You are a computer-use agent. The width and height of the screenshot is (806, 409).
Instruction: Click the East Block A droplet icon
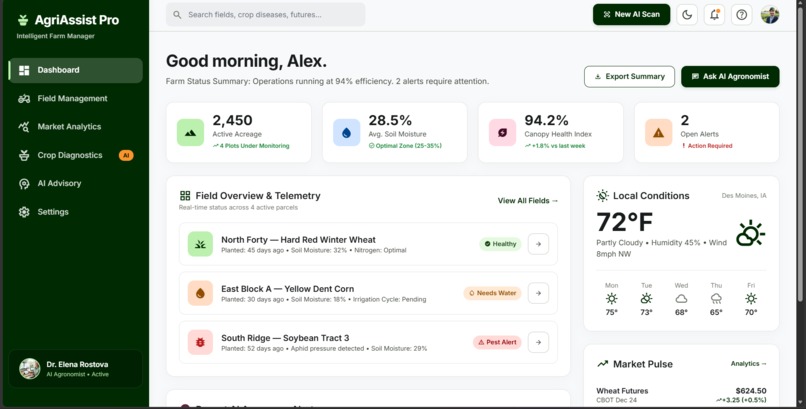[200, 293]
